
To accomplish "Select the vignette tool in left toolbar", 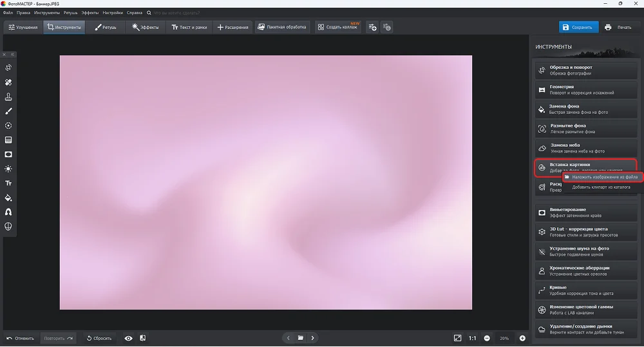I will (x=8, y=155).
